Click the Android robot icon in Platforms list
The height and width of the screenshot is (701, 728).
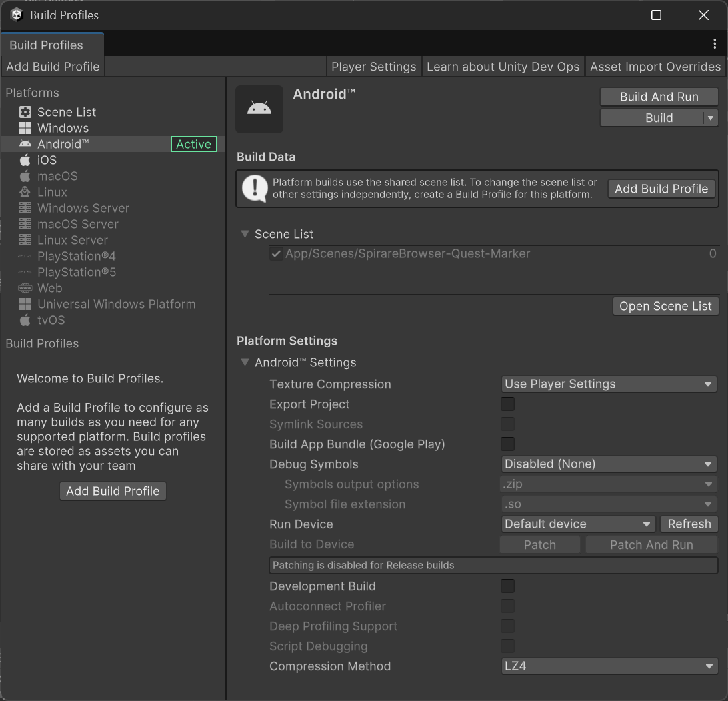point(25,144)
